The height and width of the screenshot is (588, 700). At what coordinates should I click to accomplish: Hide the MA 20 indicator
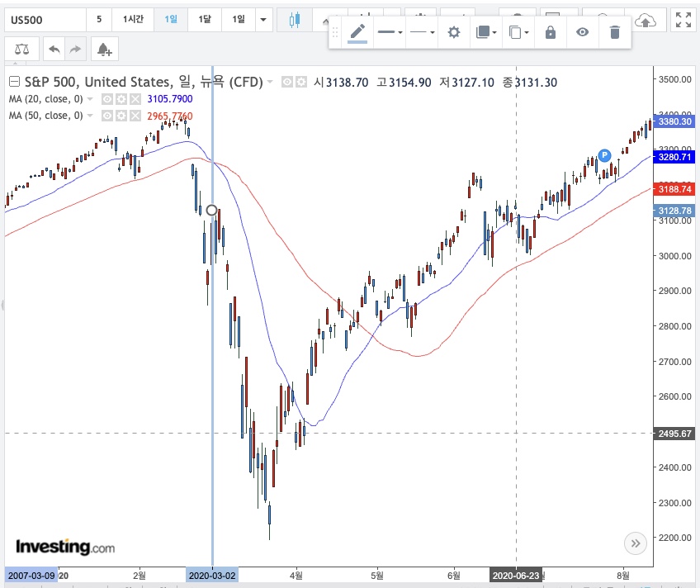click(x=107, y=99)
